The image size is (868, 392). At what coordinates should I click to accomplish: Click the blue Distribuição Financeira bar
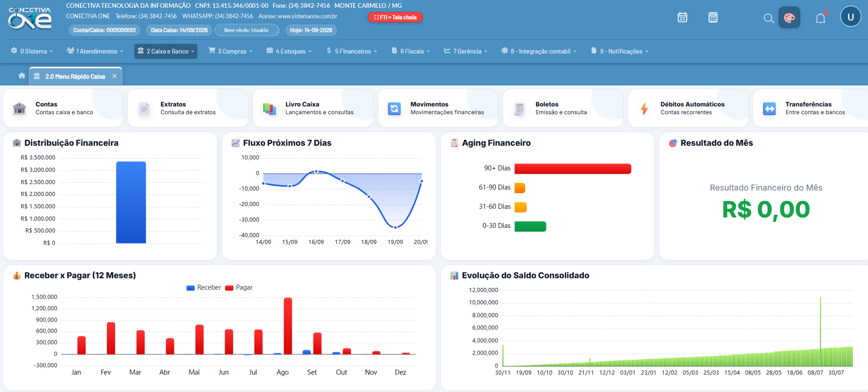pos(131,202)
